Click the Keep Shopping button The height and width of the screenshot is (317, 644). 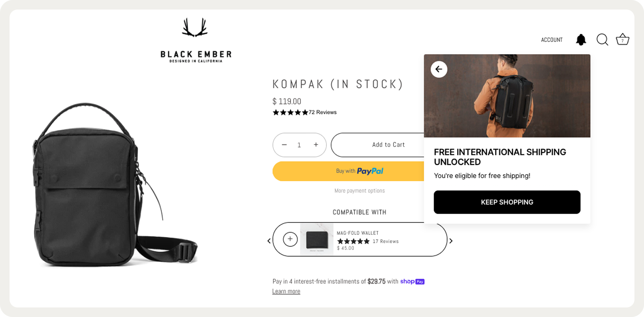click(x=507, y=202)
